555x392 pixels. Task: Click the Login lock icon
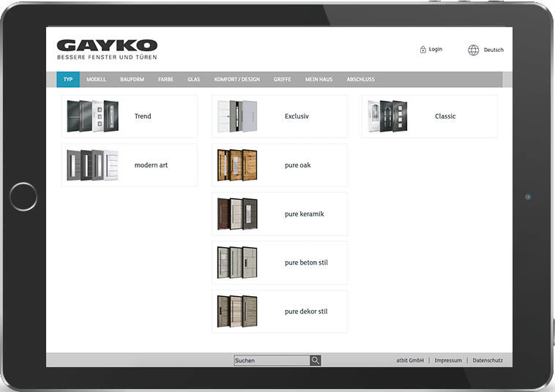(422, 50)
